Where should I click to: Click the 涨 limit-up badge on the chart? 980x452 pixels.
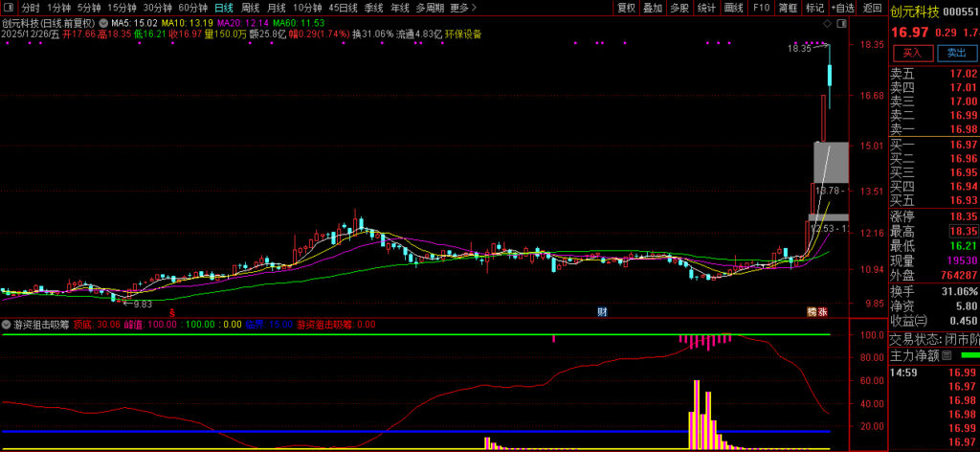coord(823,311)
